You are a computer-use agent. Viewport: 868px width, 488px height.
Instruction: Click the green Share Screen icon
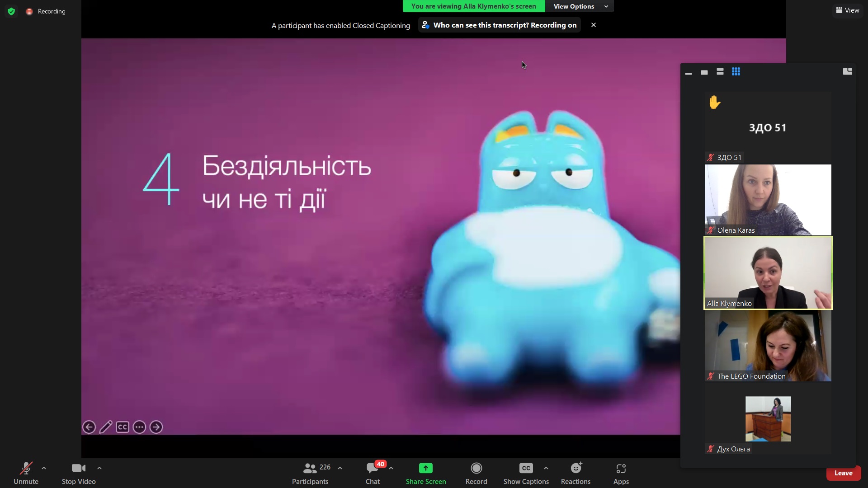pyautogui.click(x=425, y=469)
